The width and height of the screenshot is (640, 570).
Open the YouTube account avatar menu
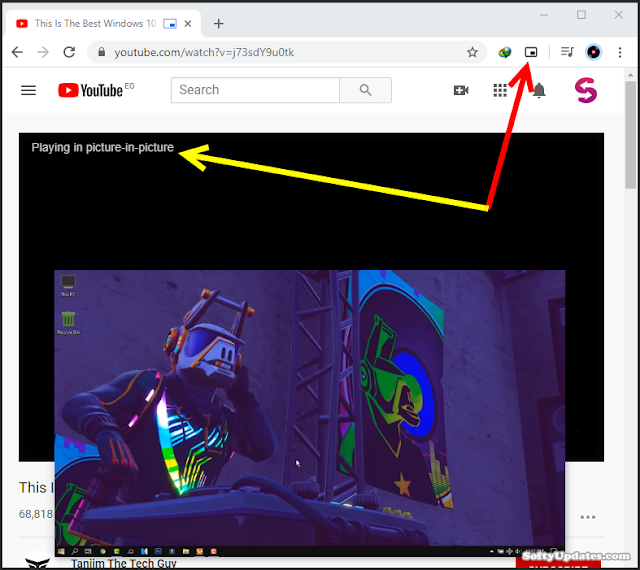tap(586, 90)
